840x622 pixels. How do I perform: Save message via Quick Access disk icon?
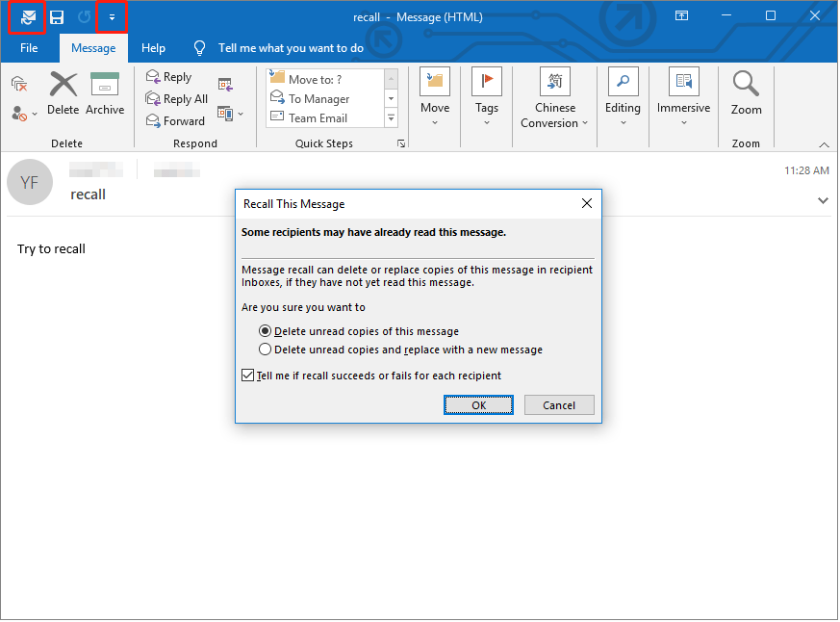(56, 16)
